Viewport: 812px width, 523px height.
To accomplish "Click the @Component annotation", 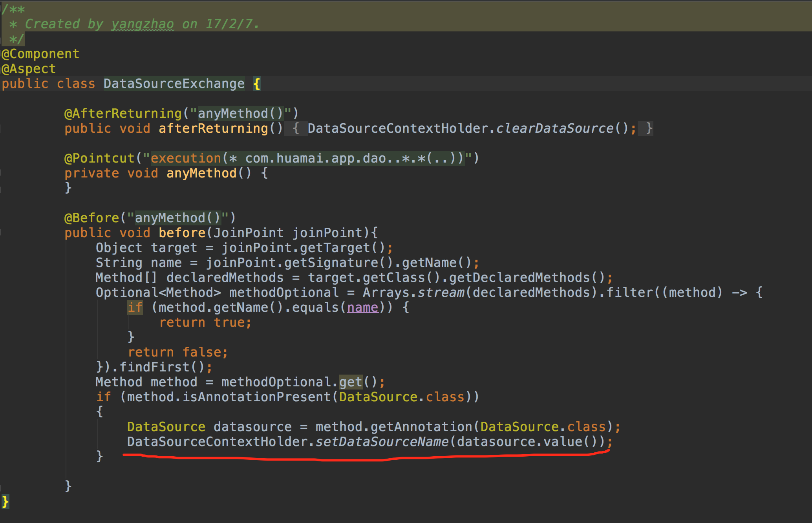I will pyautogui.click(x=40, y=54).
